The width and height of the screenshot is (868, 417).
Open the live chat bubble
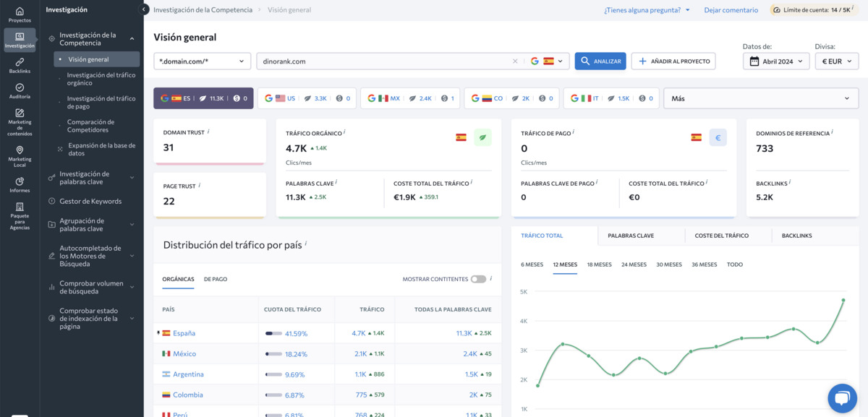[x=842, y=398]
